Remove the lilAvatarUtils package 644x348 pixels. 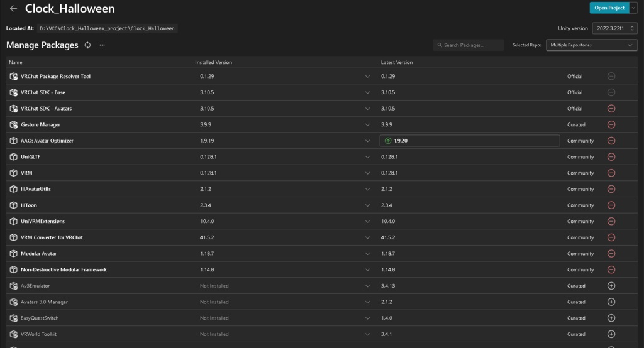coord(611,189)
